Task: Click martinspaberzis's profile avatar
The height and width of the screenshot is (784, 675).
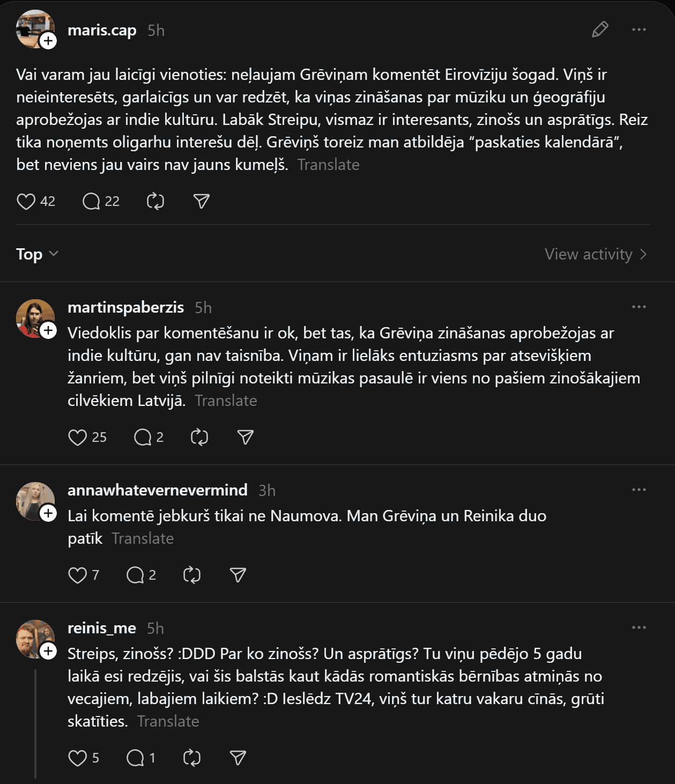Action: click(x=33, y=316)
